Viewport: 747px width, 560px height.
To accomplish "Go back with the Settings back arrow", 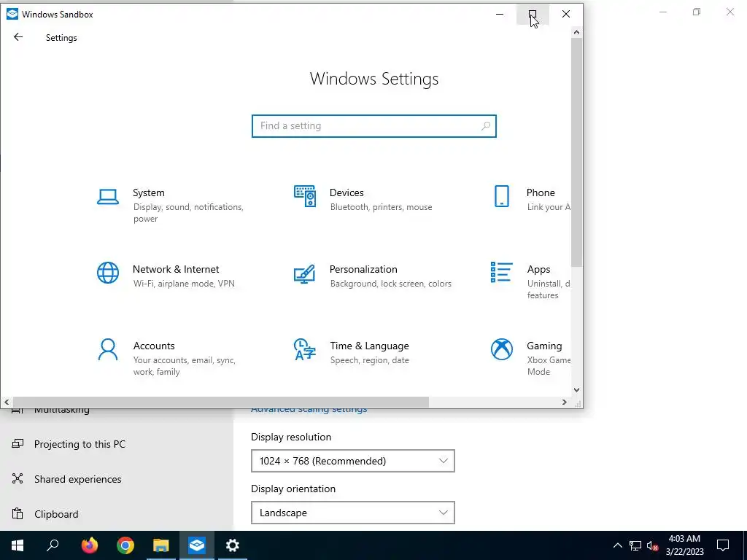I will pos(18,37).
